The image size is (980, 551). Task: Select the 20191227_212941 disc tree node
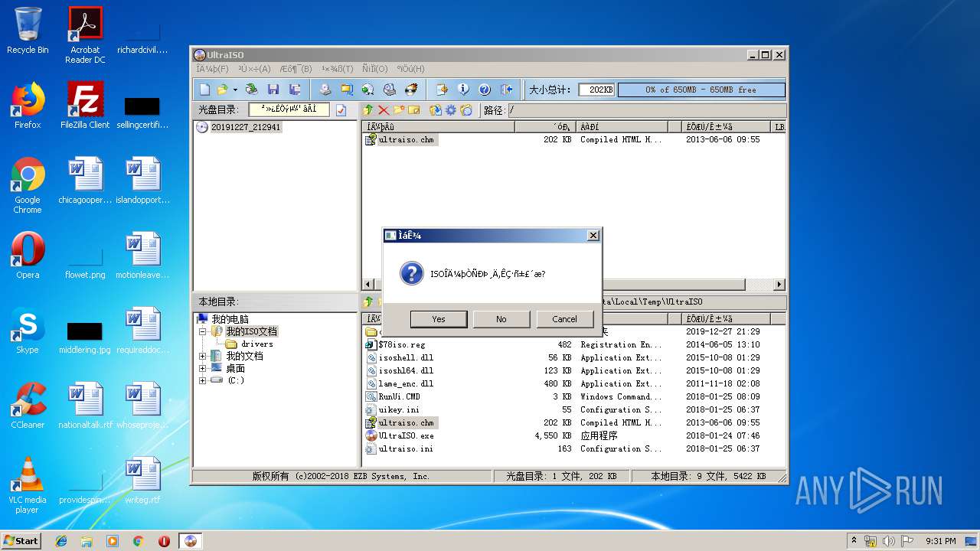246,127
